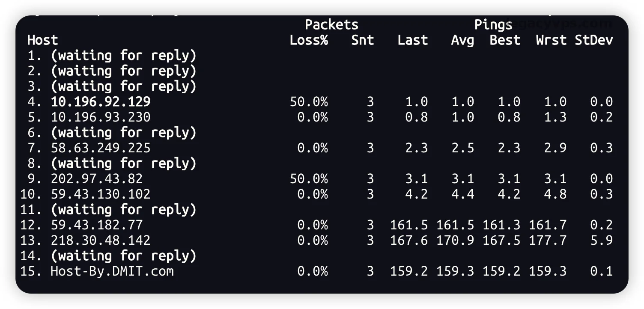Click the StDev column header
The height and width of the screenshot is (309, 644).
[593, 40]
